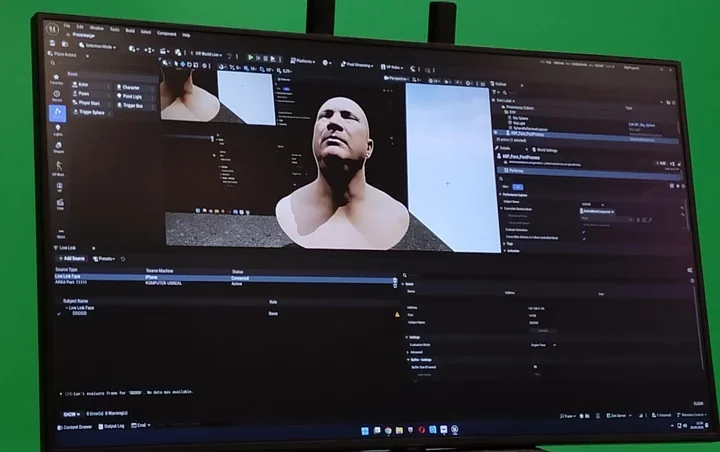Open the Help menu
This screenshot has height=452, width=720.
(x=186, y=35)
